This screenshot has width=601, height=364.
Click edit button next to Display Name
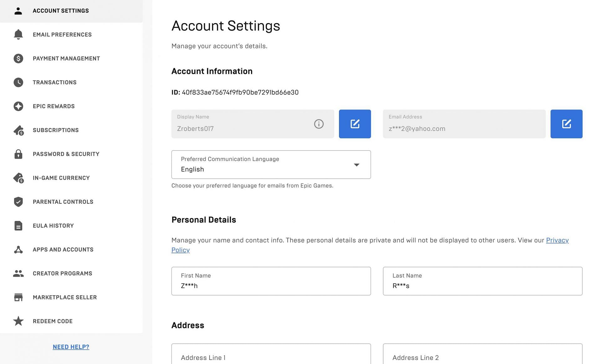click(355, 124)
